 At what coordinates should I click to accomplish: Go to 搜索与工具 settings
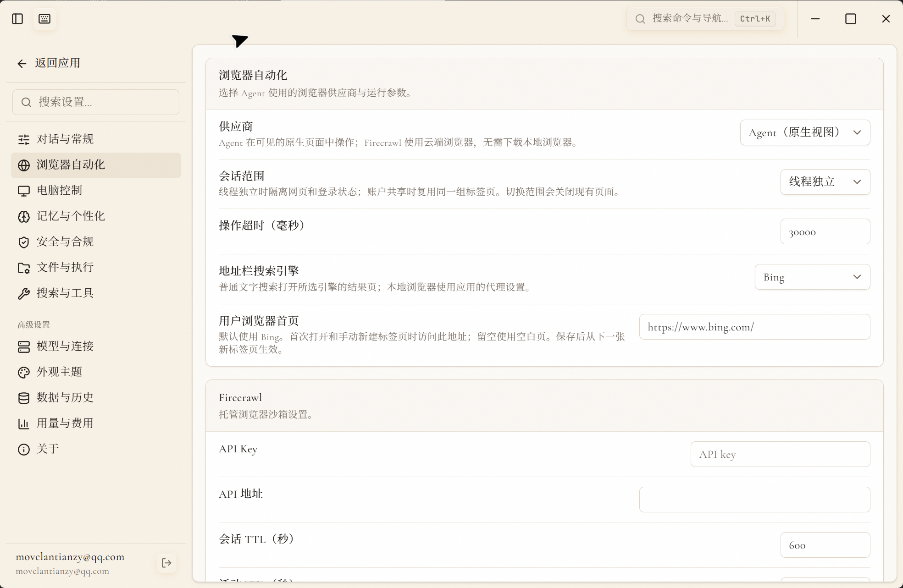[96, 293]
